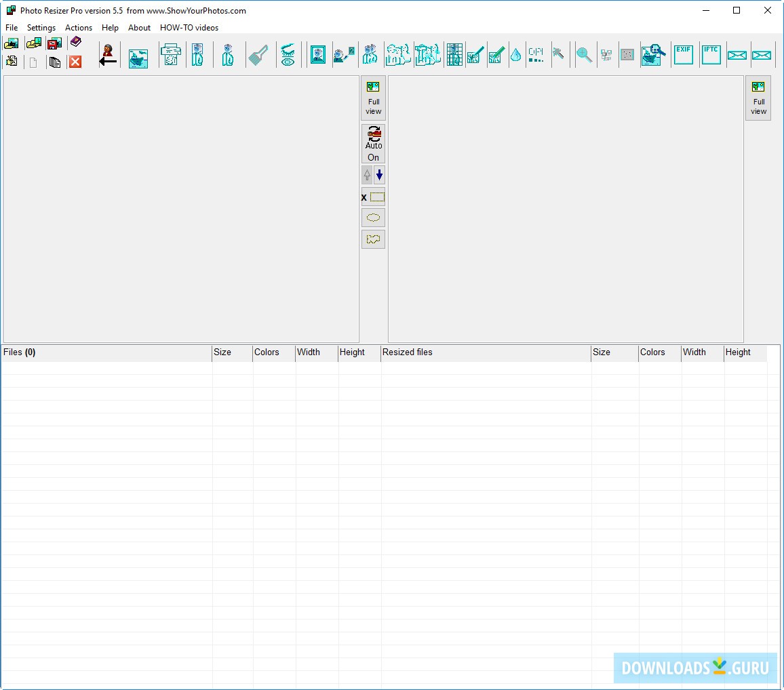This screenshot has height=690, width=784.
Task: Open the Actions menu
Action: [x=79, y=28]
